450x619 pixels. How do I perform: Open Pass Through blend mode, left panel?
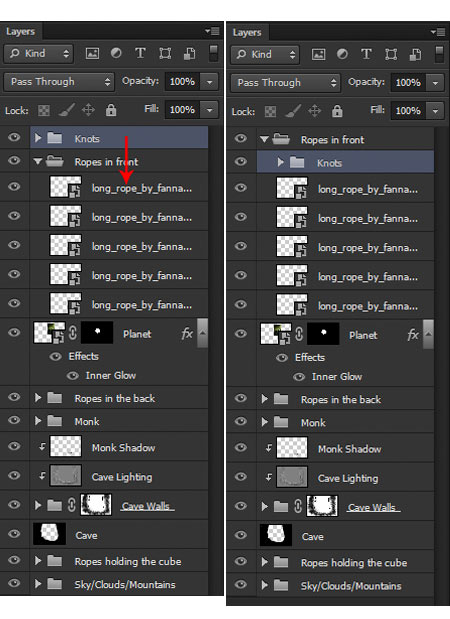59,82
